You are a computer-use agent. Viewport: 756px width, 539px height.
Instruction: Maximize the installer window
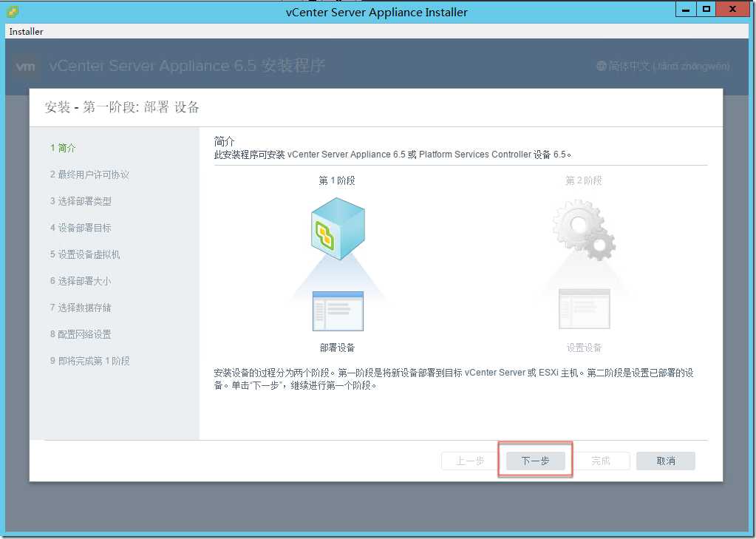706,9
